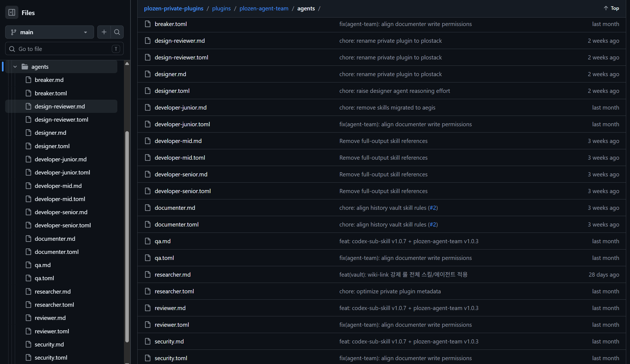
Task: Open design-reviewer.md in the file list
Action: [x=180, y=41]
